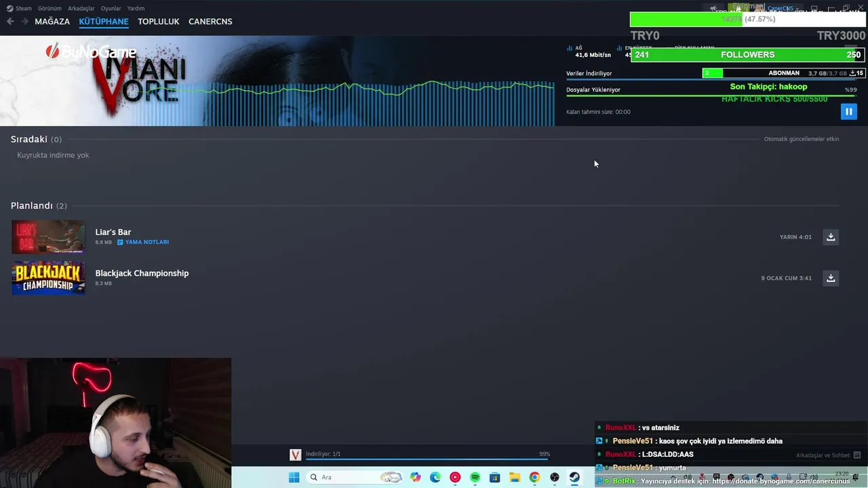Open the Liar's Bar game thumbnail
Image resolution: width=868 pixels, height=488 pixels.
tap(48, 237)
